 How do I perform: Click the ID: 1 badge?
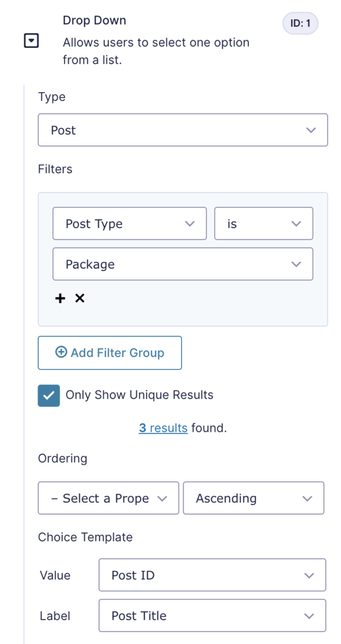pos(300,23)
